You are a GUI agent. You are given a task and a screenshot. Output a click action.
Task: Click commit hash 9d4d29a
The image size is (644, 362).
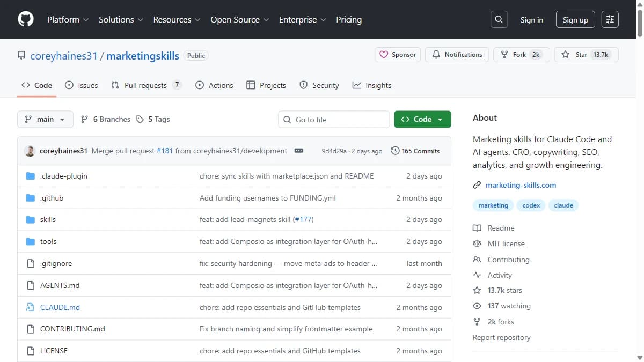click(334, 151)
